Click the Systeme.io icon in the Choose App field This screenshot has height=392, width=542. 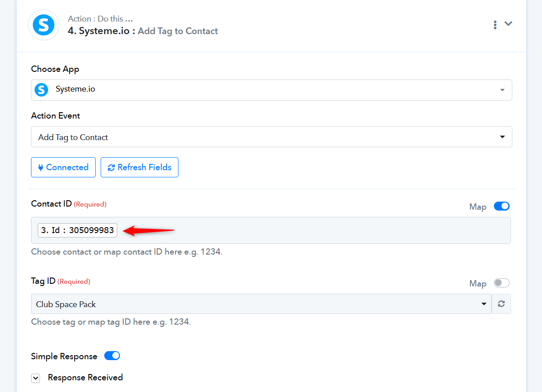click(41, 90)
